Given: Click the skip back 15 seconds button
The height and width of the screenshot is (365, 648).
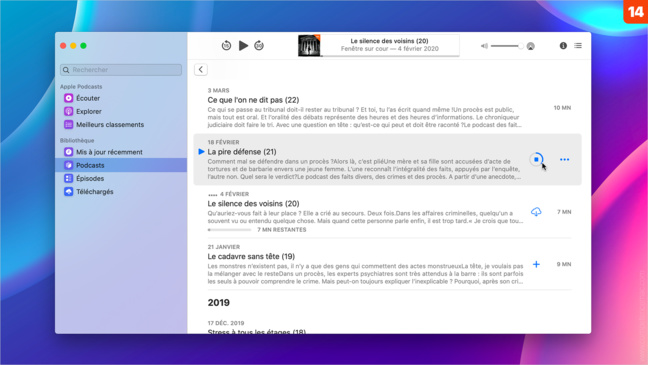Looking at the screenshot, I should click(226, 45).
